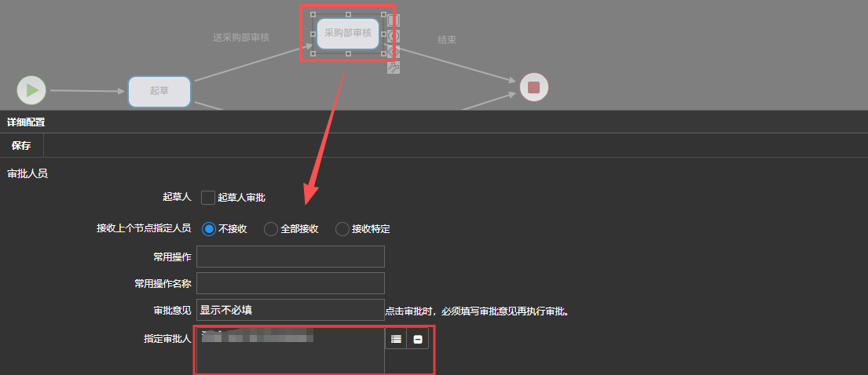Viewport: 868px width, 375px height.
Task: Click the diamond gateway quick-add icon
Action: tap(394, 52)
